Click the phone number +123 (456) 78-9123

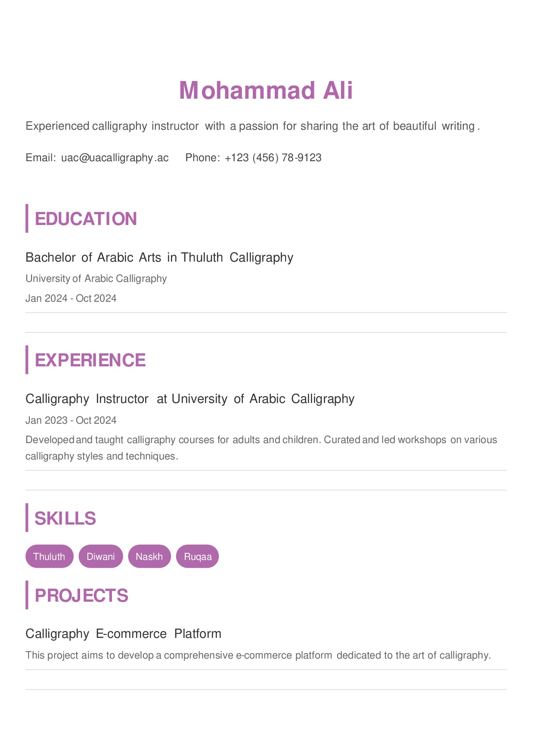point(273,158)
